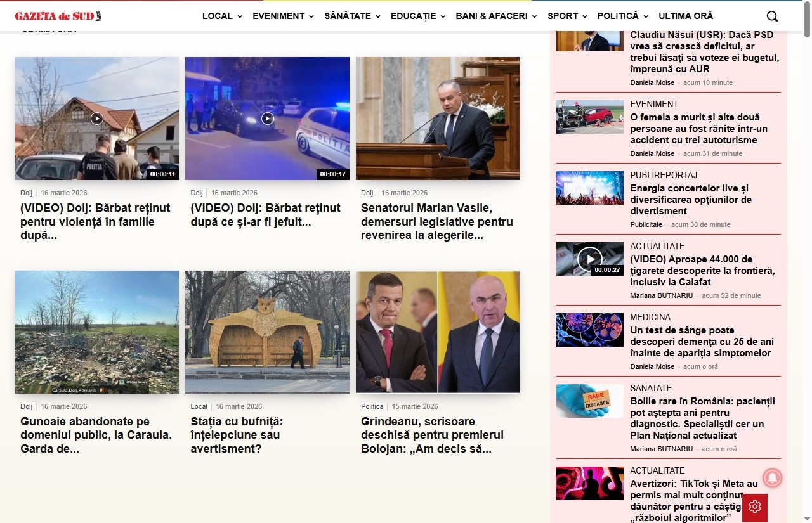This screenshot has width=812, height=523.
Task: Open Grindeanu open letter article headline
Action: coord(432,435)
